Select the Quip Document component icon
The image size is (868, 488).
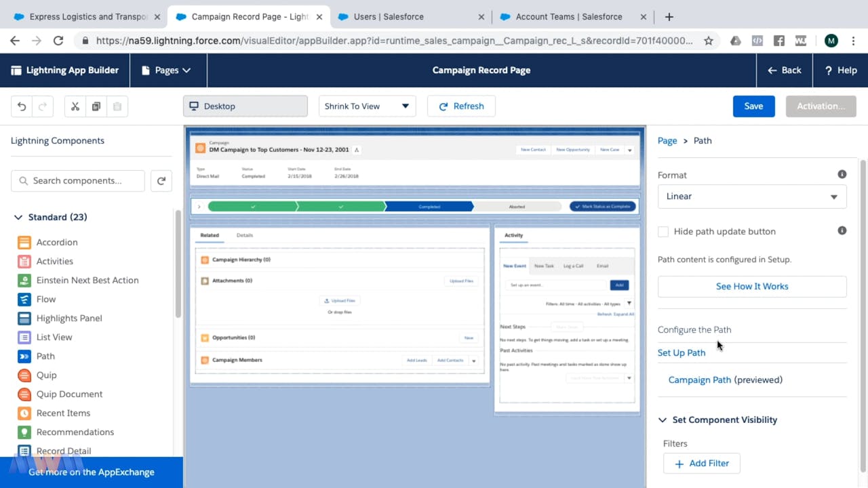tap(24, 394)
